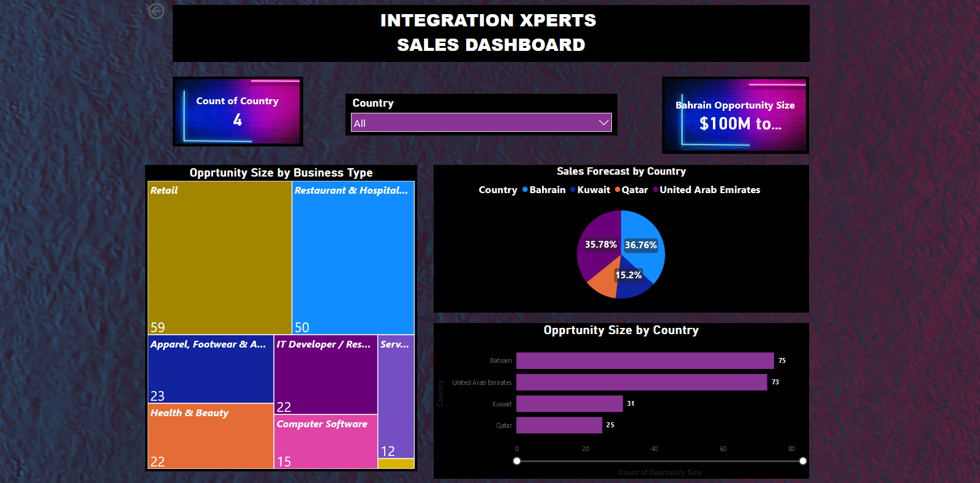Screen dimensions: 980x483
Task: Click the 15.2% pie label
Action: pos(628,275)
